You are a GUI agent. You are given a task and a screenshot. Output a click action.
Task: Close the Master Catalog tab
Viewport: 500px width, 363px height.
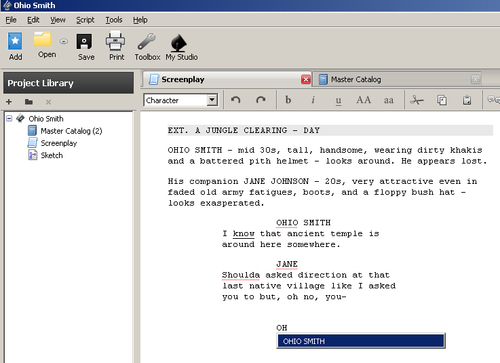click(x=475, y=79)
